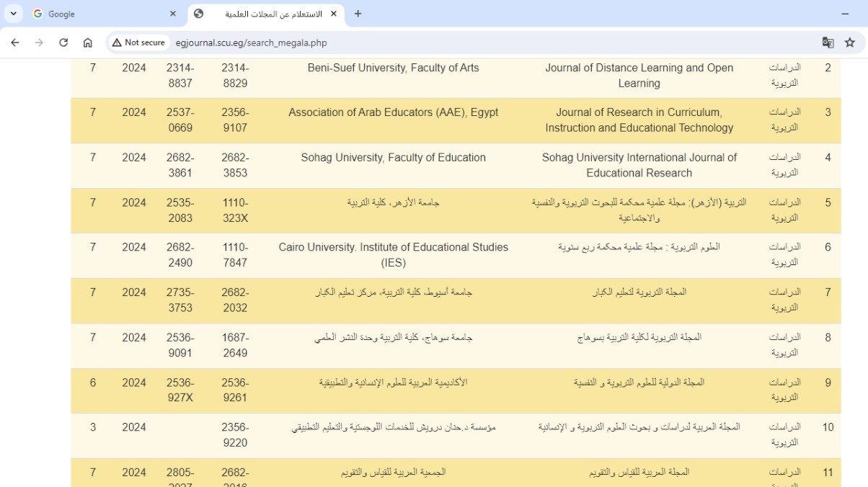The width and height of the screenshot is (868, 487).
Task: Expand the tab search dropdown arrow
Action: 13,14
